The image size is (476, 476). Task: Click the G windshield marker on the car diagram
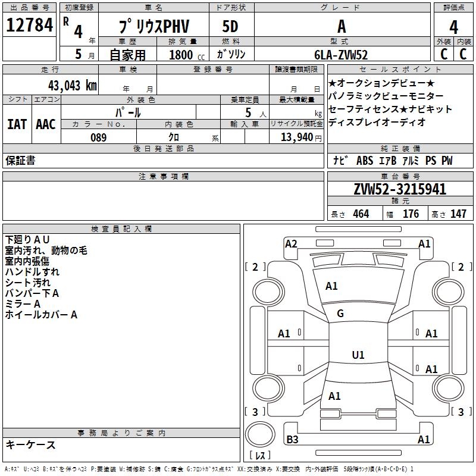pyautogui.click(x=340, y=314)
